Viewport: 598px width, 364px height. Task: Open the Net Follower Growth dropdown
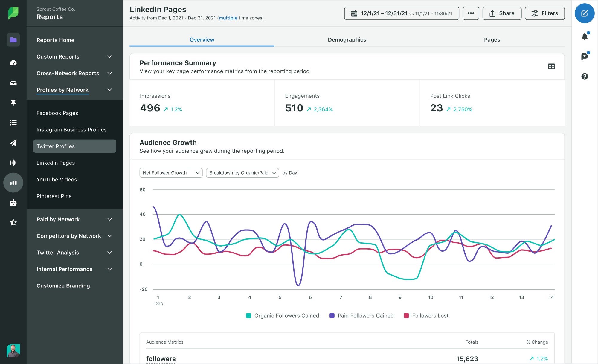pos(171,172)
